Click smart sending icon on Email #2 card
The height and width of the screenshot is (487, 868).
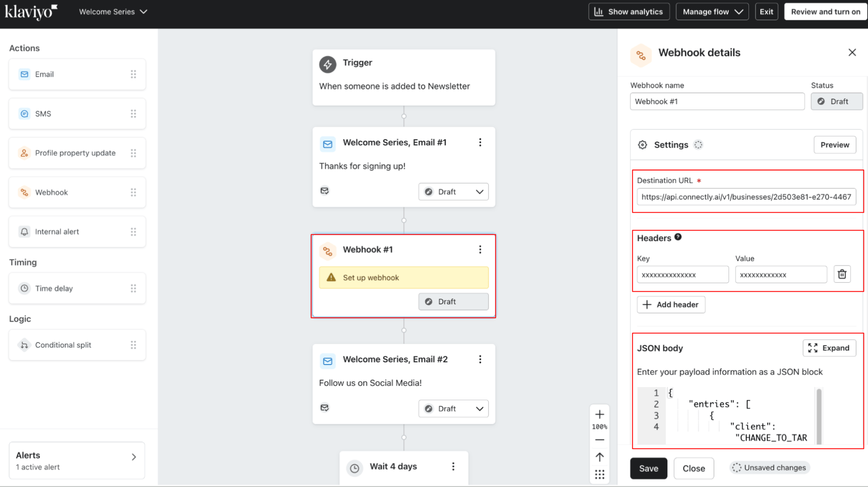[x=324, y=408]
